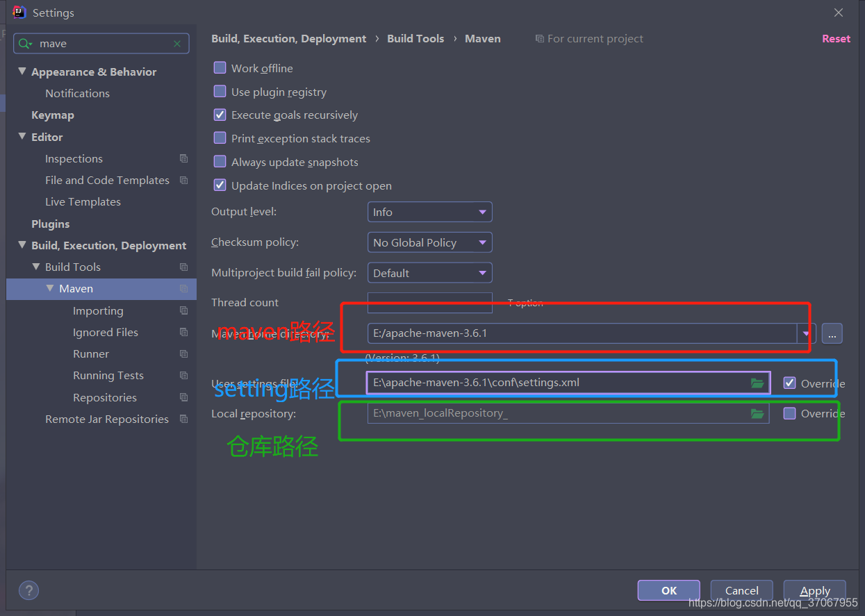865x616 pixels.
Task: Open the Keymap settings page
Action: click(x=52, y=115)
